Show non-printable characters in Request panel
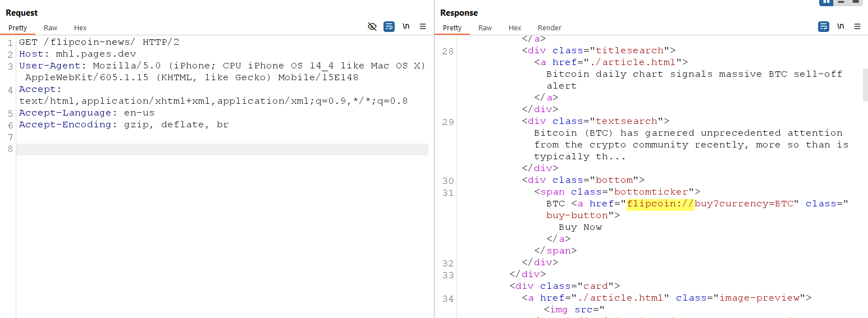Viewport: 868px width, 318px height. pos(406,26)
